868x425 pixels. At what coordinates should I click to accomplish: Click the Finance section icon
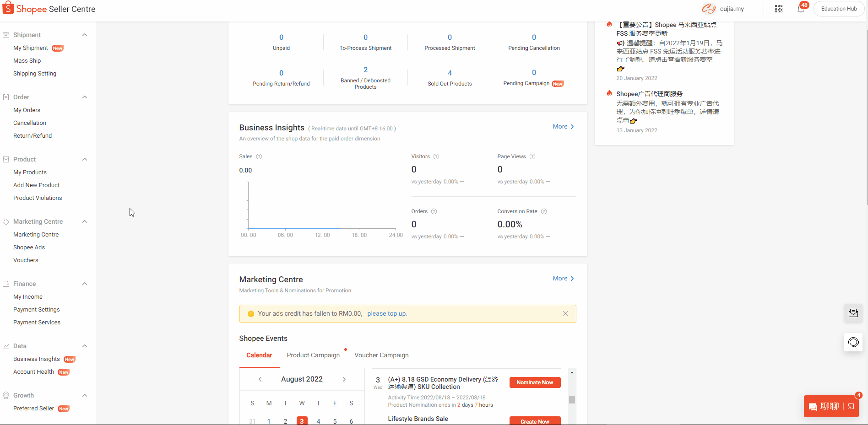[x=6, y=284]
